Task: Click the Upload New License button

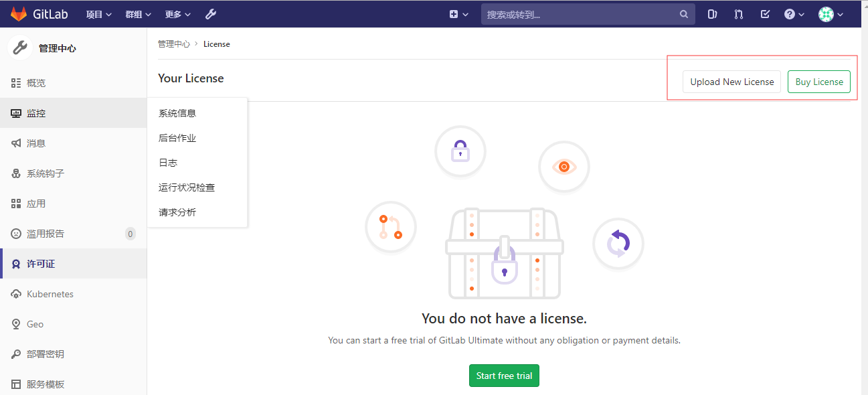Action: pyautogui.click(x=731, y=81)
